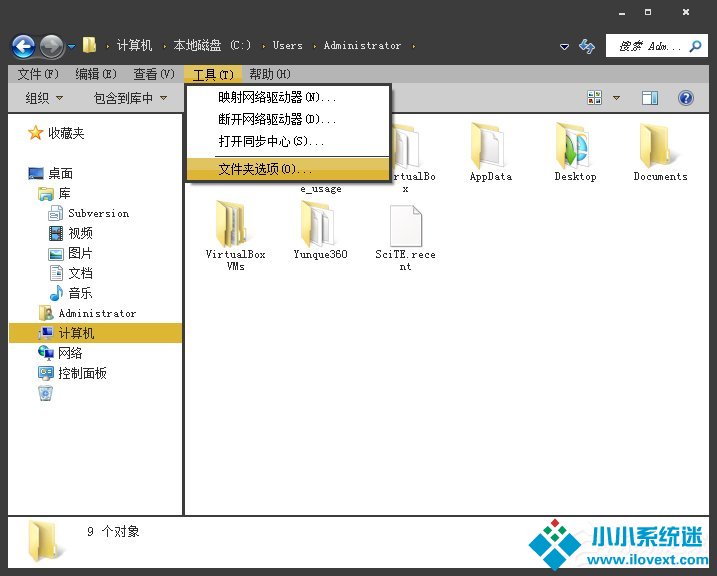This screenshot has width=717, height=576.
Task: Select Administrator in the navigation tree
Action: [88, 313]
